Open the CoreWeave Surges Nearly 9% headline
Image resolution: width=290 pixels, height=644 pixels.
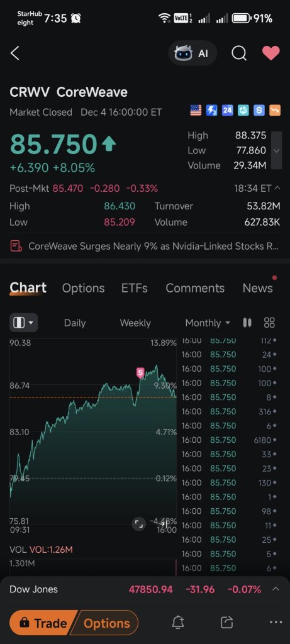(145, 246)
